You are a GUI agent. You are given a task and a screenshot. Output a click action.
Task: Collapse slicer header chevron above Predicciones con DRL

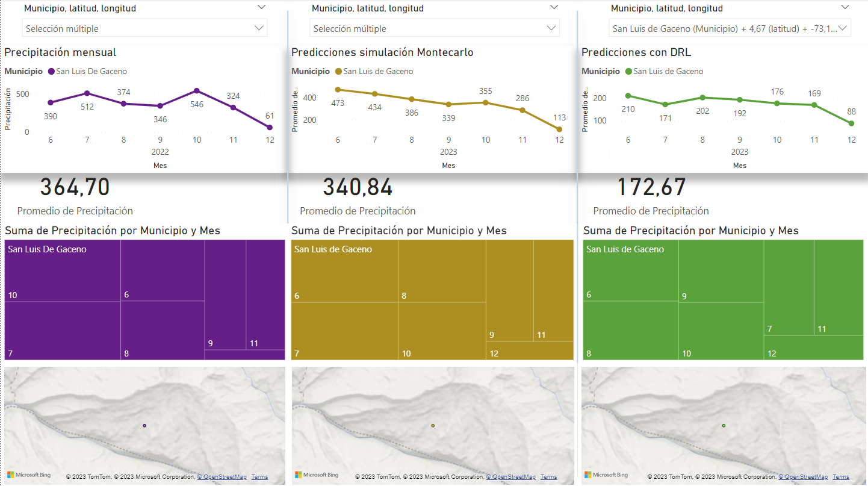[x=845, y=7]
